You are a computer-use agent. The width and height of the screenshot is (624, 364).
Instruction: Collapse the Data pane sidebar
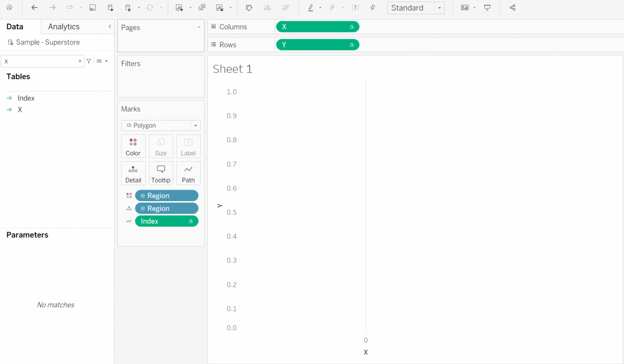click(109, 26)
